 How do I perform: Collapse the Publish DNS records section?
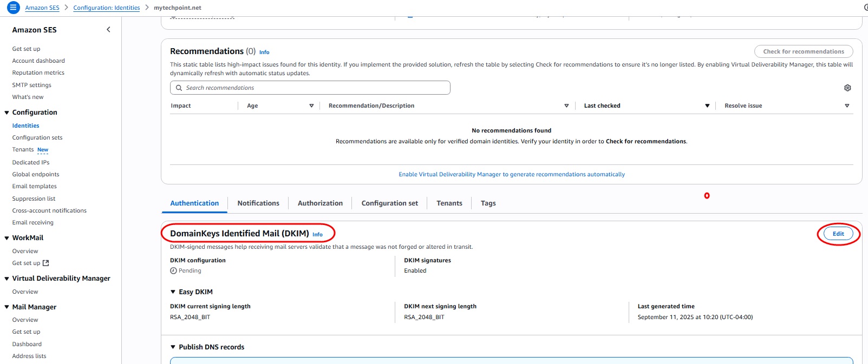click(173, 347)
